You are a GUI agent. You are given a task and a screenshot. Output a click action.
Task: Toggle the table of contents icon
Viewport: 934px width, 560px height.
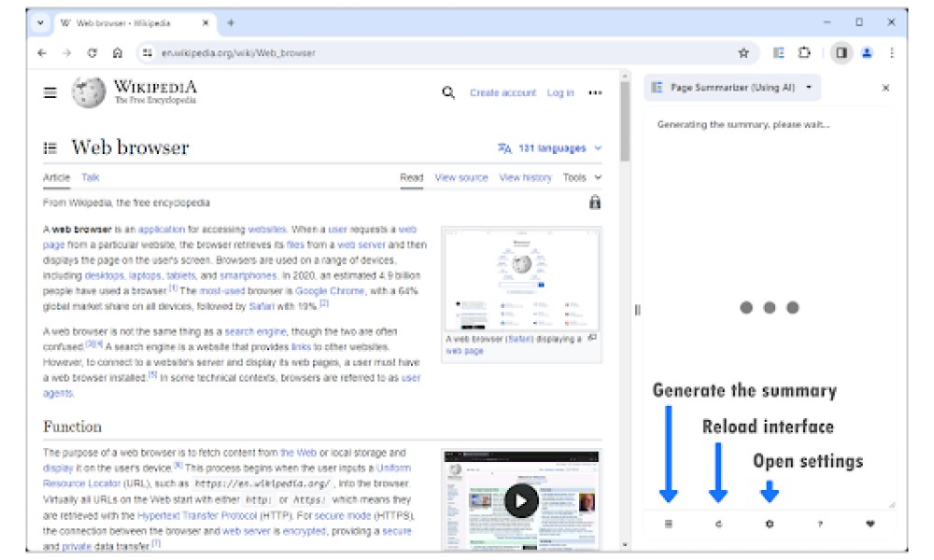(50, 147)
